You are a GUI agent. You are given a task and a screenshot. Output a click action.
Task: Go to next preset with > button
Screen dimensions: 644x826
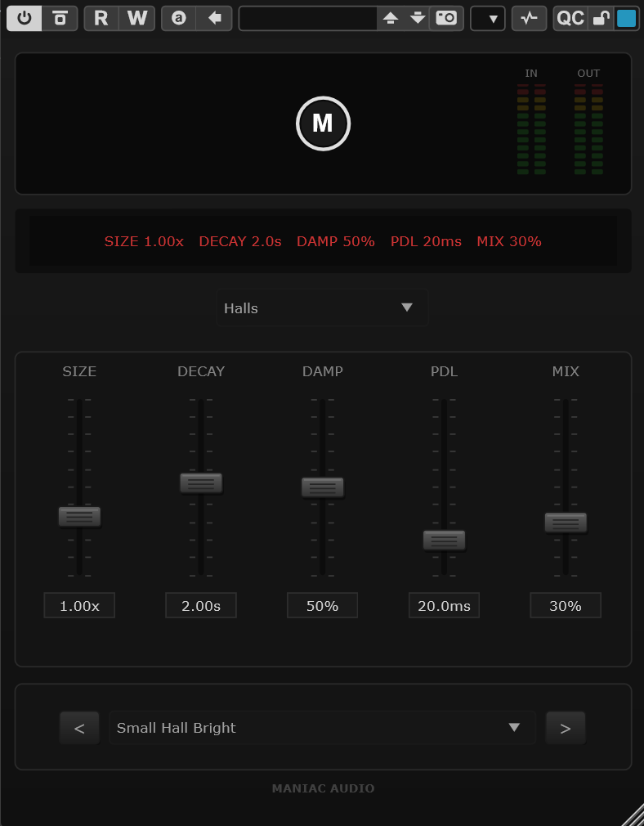point(566,728)
